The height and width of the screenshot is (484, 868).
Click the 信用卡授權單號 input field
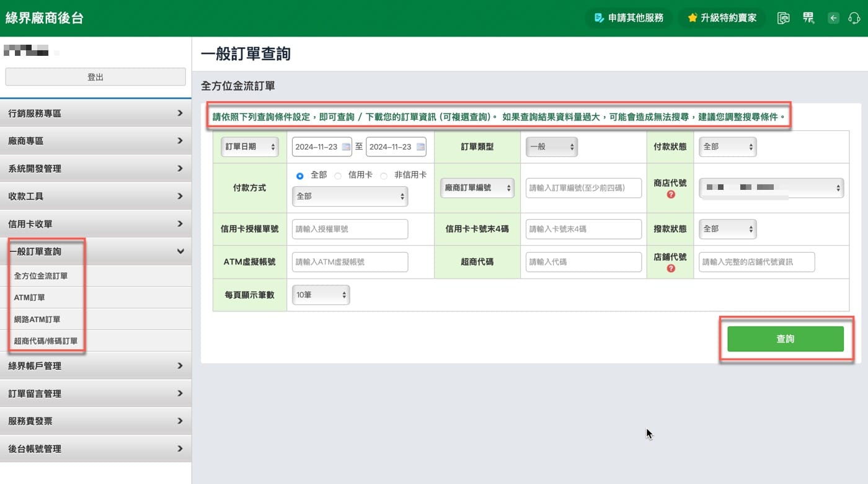click(350, 229)
